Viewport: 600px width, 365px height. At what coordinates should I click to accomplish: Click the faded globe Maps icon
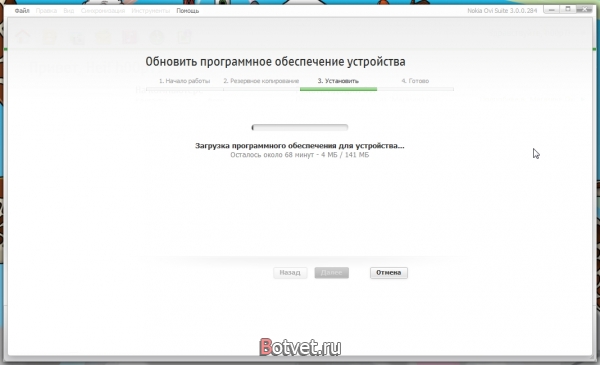click(157, 37)
